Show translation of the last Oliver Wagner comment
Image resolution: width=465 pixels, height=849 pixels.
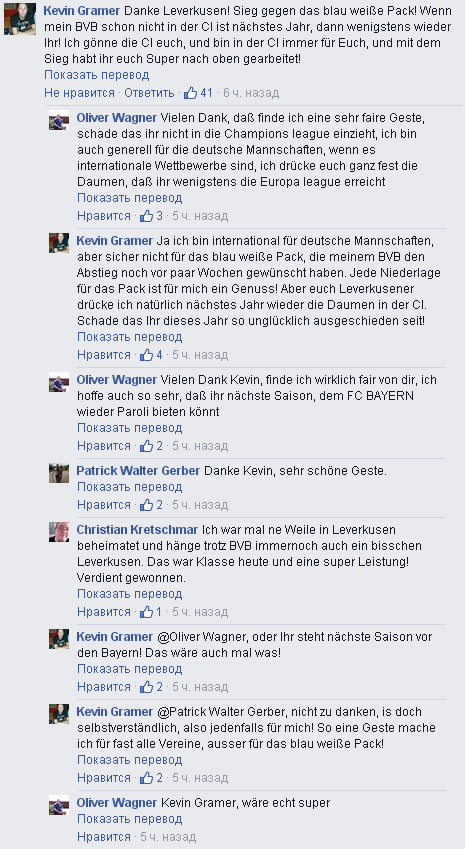129,819
